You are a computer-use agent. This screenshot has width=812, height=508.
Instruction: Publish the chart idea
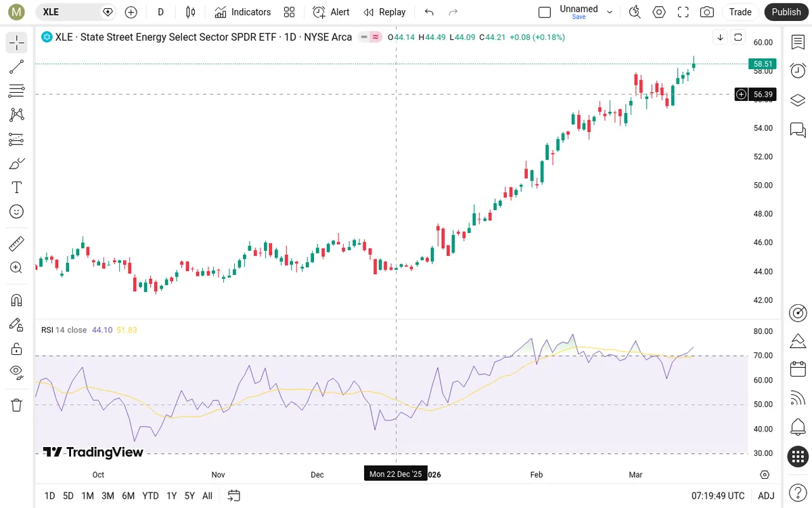coord(786,12)
